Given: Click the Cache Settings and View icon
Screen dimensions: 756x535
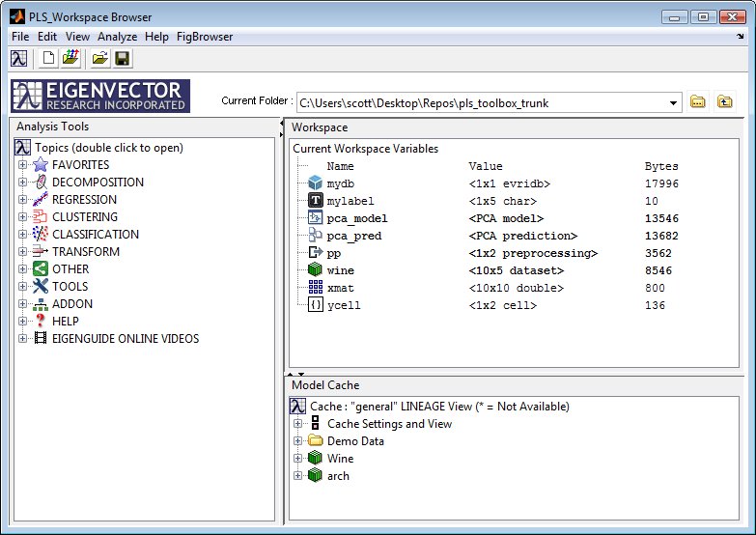Looking at the screenshot, I should [316, 423].
